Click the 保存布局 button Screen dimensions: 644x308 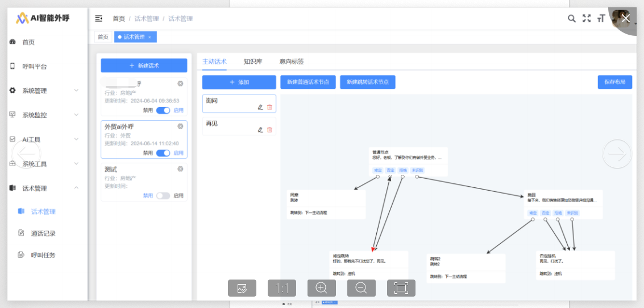tap(614, 83)
